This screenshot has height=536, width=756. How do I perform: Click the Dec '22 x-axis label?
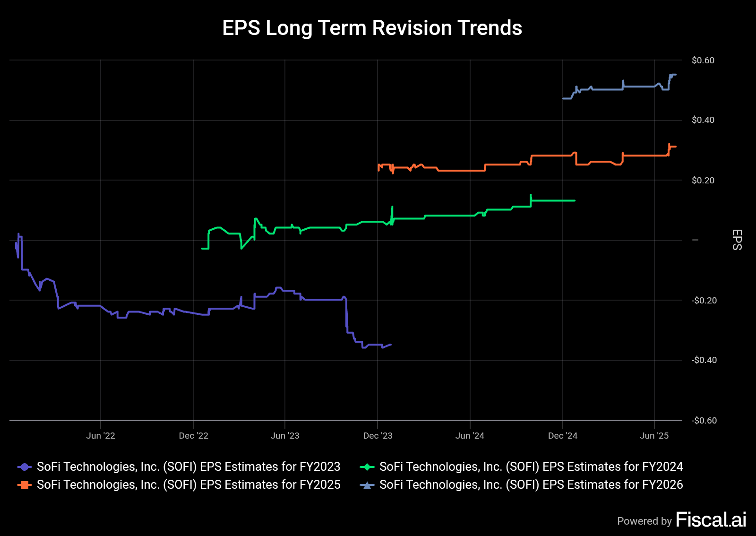194,436
